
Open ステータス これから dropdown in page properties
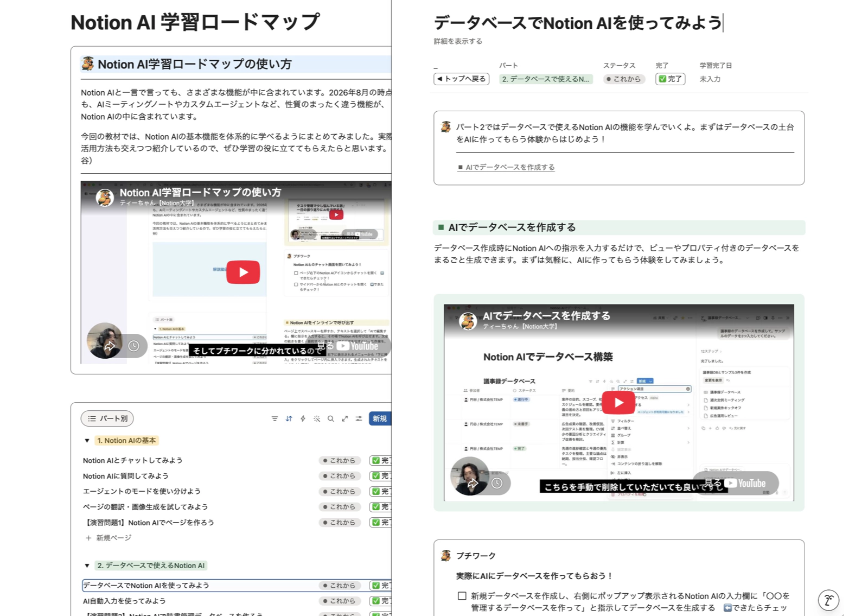[x=623, y=79]
